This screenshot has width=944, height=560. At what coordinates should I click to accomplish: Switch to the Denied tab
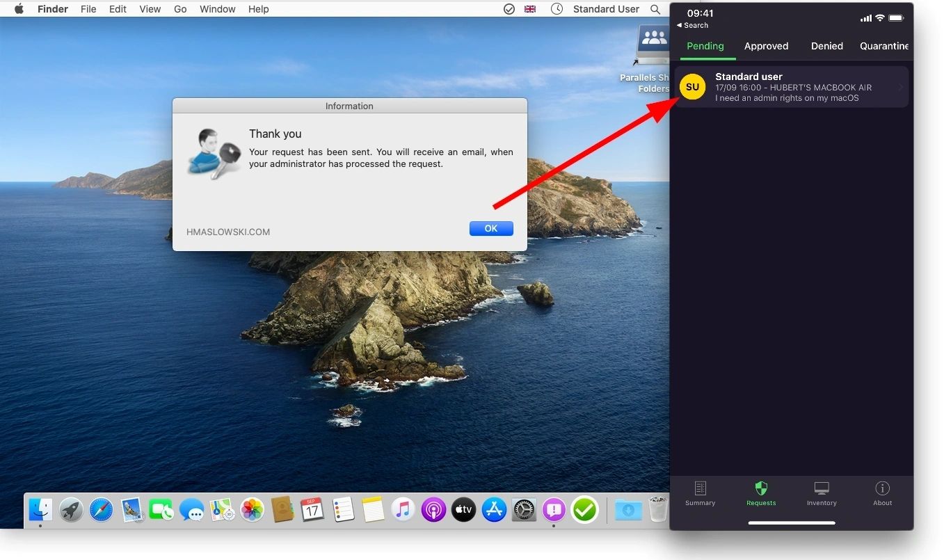(826, 46)
